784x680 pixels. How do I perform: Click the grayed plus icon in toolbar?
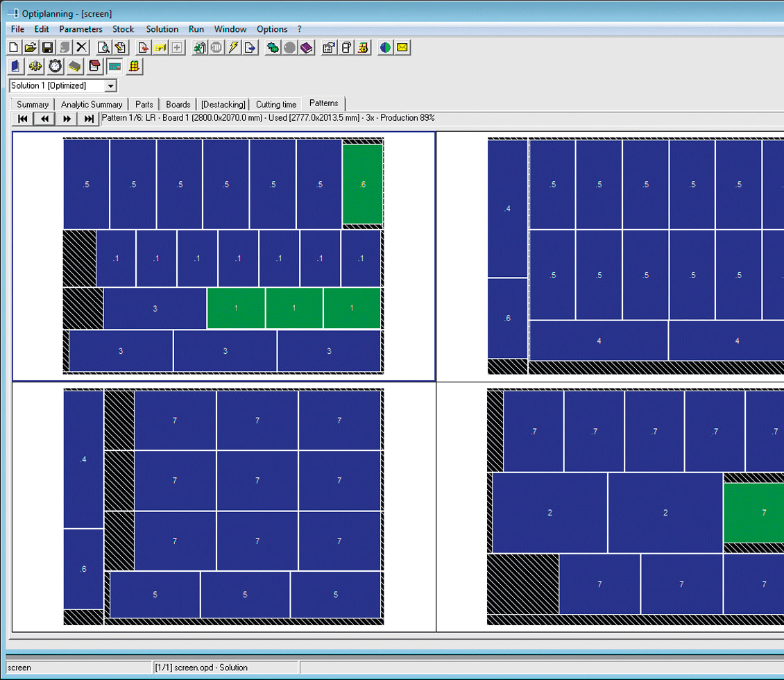[177, 47]
